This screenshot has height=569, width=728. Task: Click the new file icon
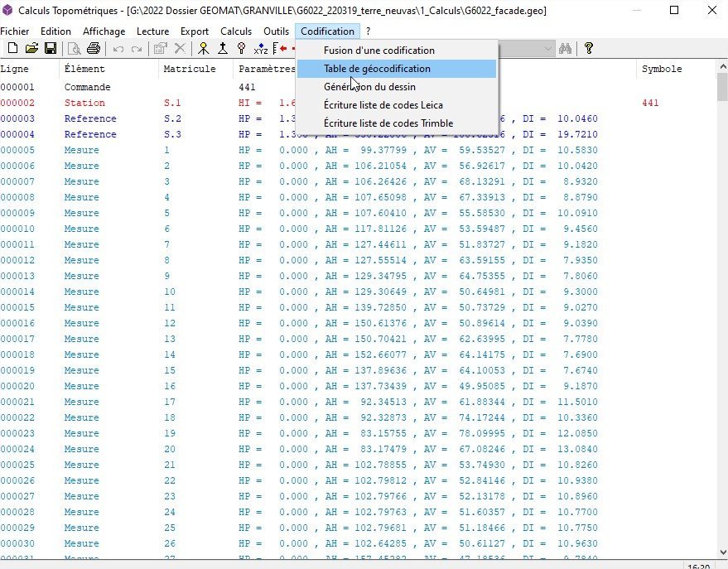pos(13,48)
